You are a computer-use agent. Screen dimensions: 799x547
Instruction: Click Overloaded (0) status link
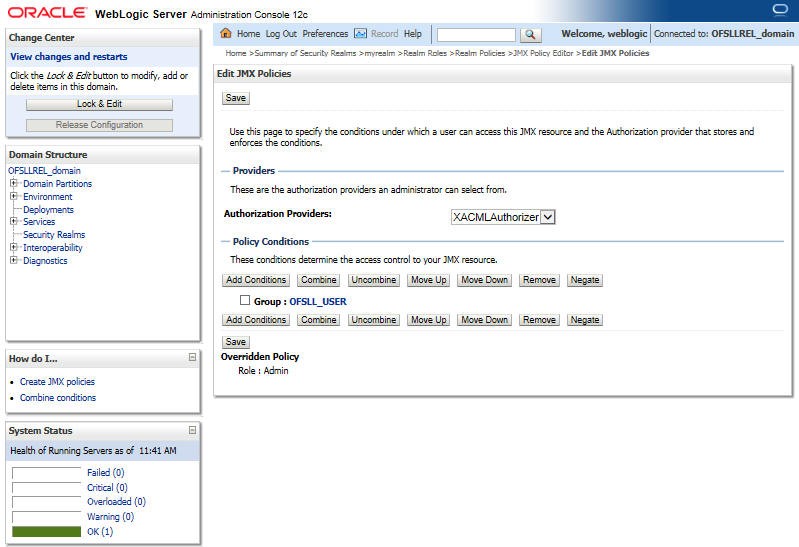pyautogui.click(x=116, y=502)
